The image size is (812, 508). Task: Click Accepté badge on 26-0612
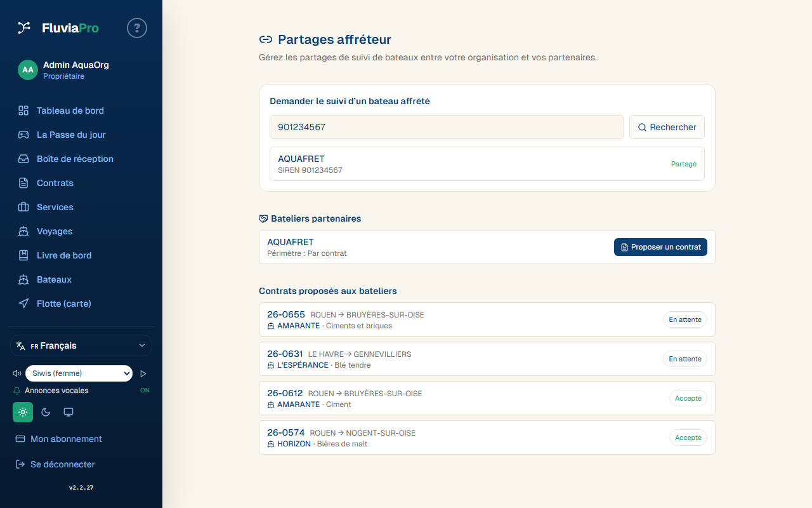[x=688, y=398]
